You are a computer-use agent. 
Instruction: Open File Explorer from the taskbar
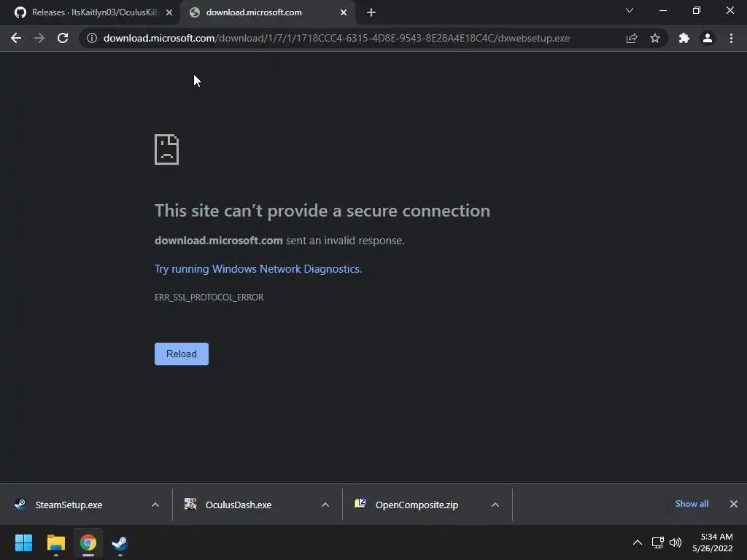click(x=55, y=542)
